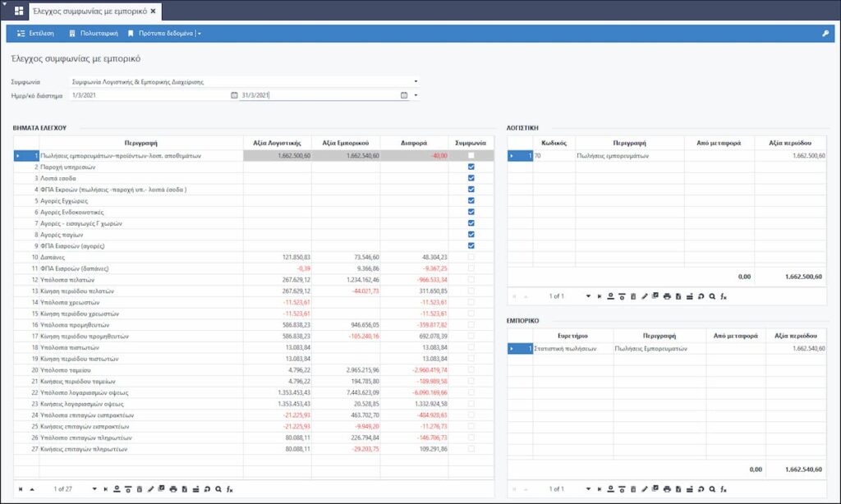Click the wrench settings icon in blue toolbar

click(825, 34)
